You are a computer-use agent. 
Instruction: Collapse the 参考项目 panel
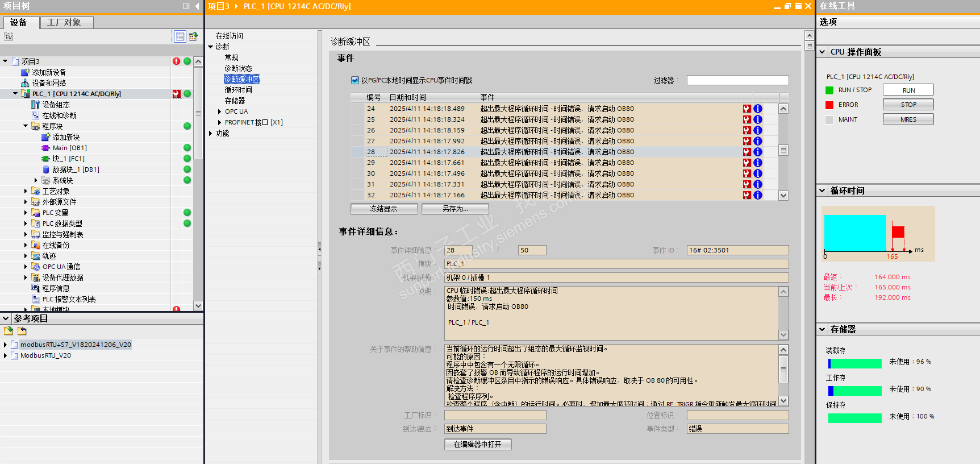(x=6, y=318)
